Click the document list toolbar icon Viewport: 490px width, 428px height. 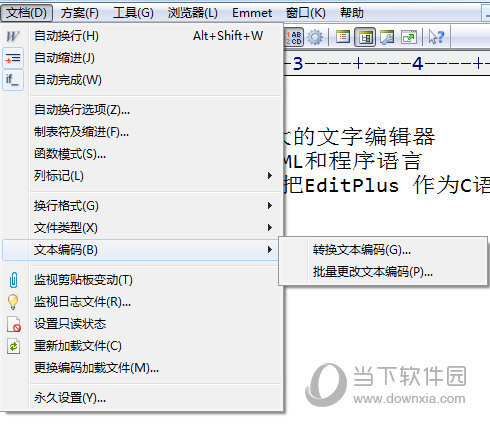tap(343, 37)
